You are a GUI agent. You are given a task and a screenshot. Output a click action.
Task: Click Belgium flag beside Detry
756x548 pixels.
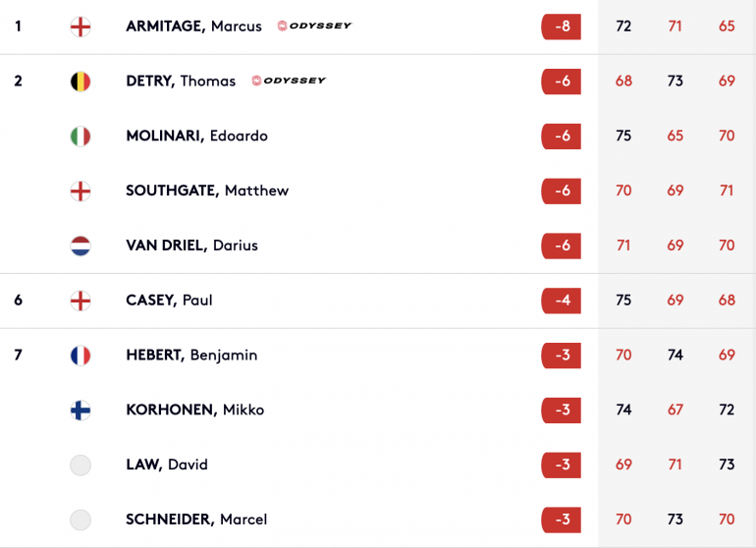[81, 82]
